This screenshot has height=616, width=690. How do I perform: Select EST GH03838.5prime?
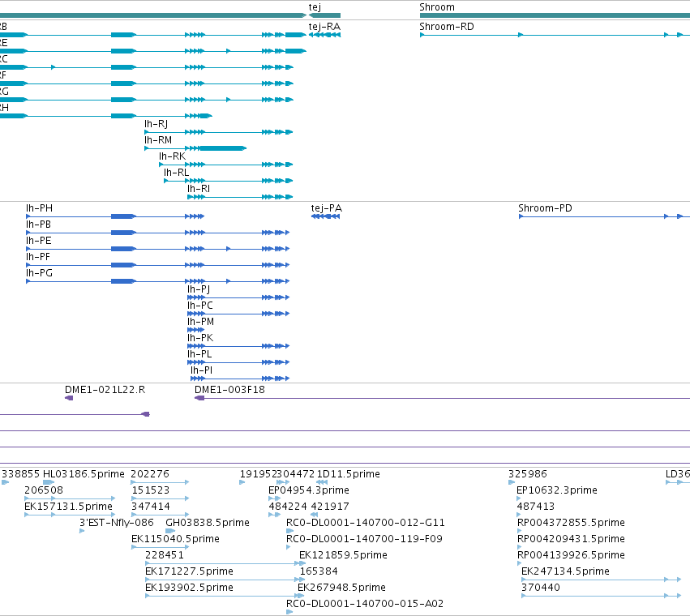pyautogui.click(x=208, y=523)
